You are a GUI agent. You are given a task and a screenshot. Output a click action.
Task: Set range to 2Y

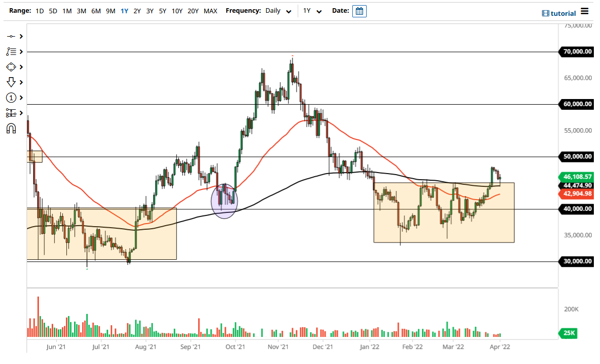click(x=137, y=11)
